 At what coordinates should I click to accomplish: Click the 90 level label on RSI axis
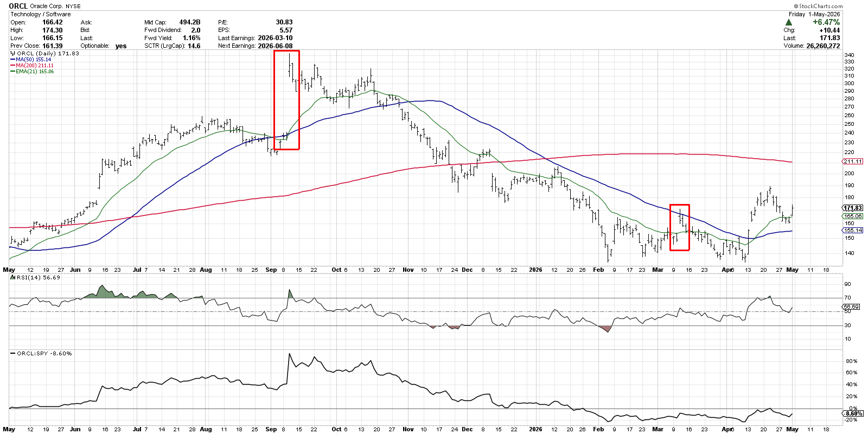click(847, 284)
